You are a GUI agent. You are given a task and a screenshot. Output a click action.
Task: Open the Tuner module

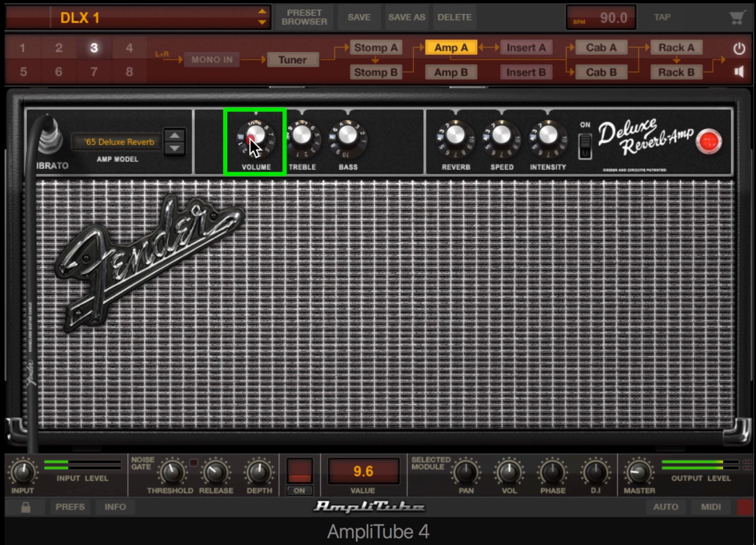pos(293,60)
